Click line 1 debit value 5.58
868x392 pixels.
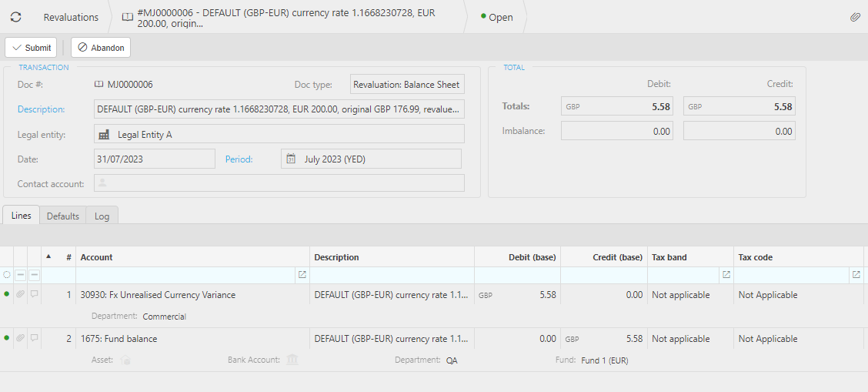coord(547,294)
